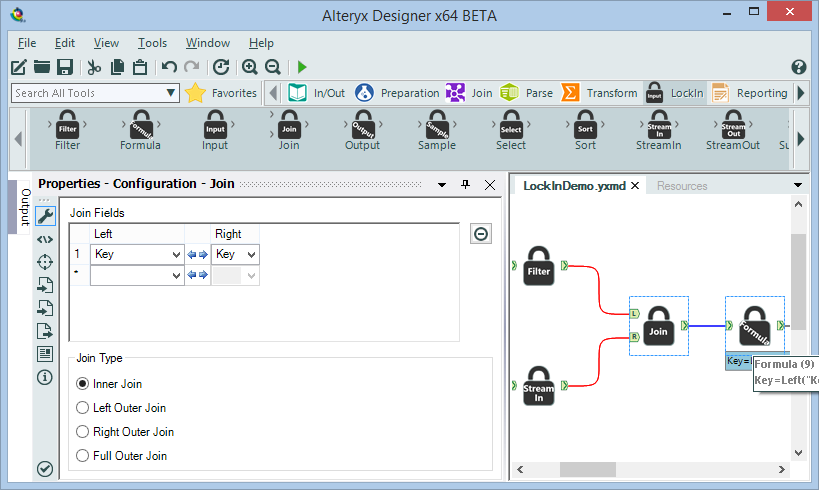Viewport: 819px width, 490px height.
Task: Pick the Sort tool from the palette
Action: tap(585, 128)
